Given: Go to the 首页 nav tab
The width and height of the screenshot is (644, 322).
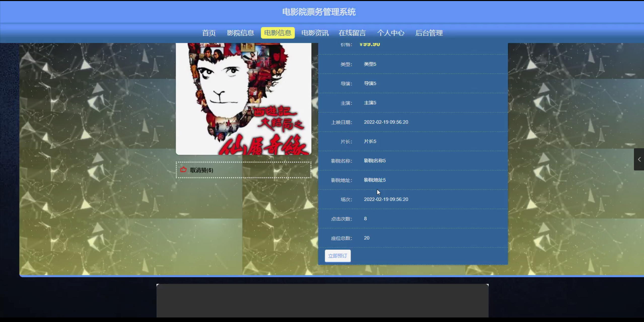Looking at the screenshot, I should click(209, 33).
